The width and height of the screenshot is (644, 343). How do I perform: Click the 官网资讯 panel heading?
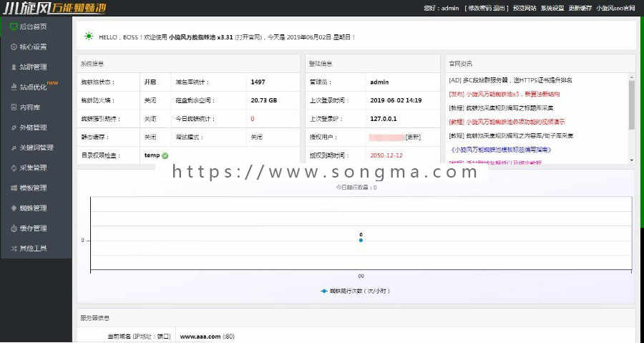(x=460, y=64)
